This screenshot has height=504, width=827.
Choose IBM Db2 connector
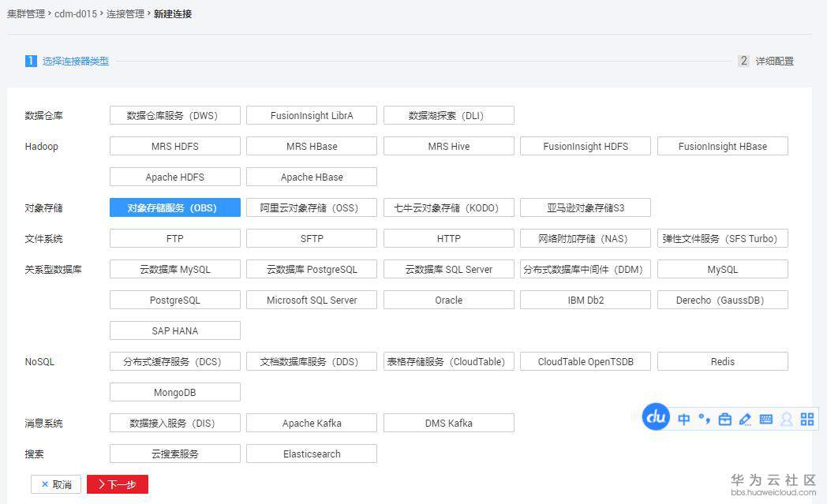[x=586, y=300]
